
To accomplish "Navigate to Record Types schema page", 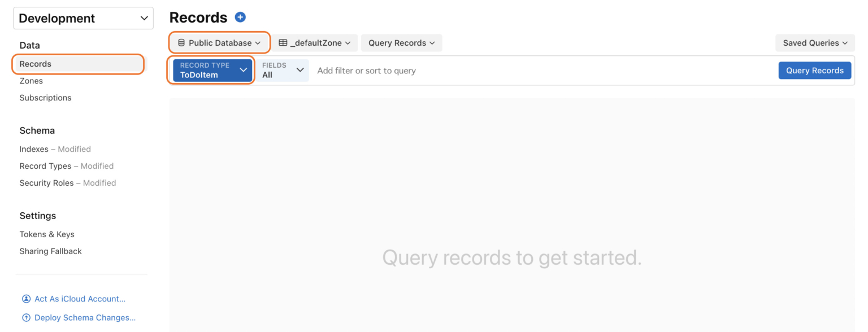I will 45,166.
